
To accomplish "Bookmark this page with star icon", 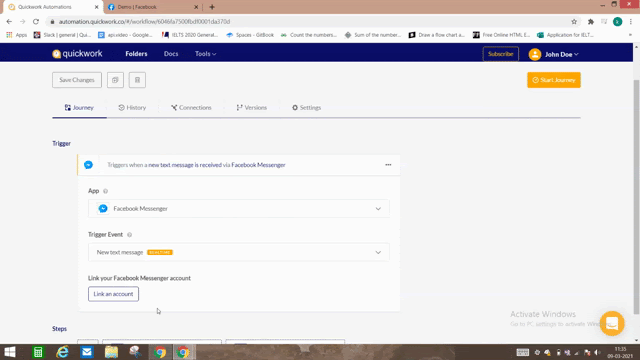I will click(x=574, y=22).
